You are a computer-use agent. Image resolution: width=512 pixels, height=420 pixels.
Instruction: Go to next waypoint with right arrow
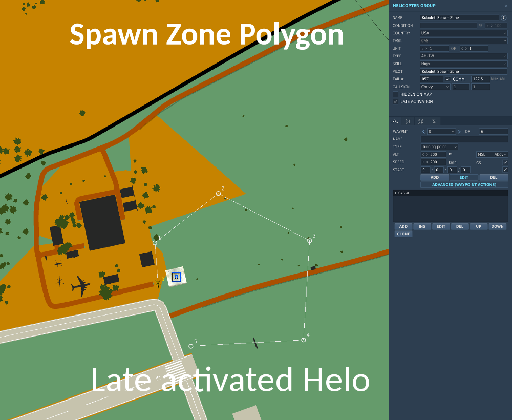coord(459,132)
